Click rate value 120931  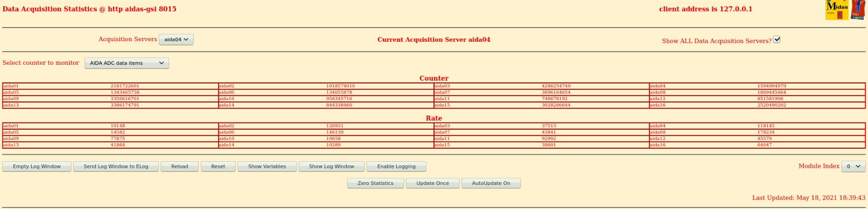[335, 126]
